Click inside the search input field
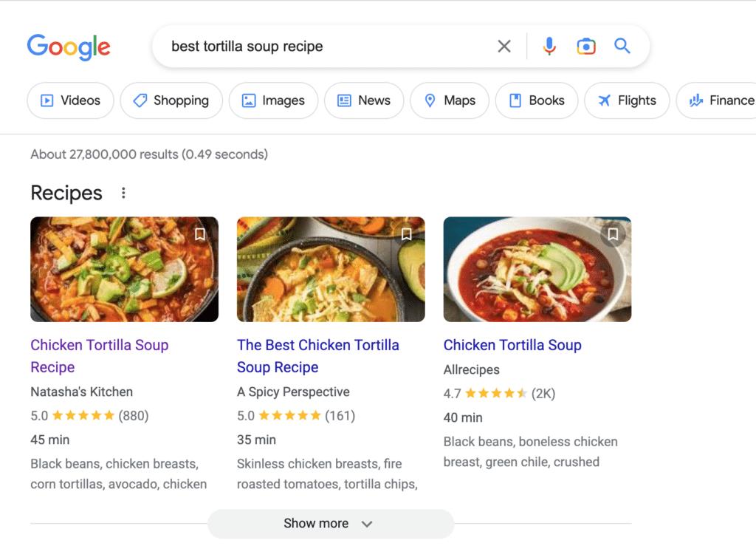This screenshot has height=560, width=756. click(295, 46)
